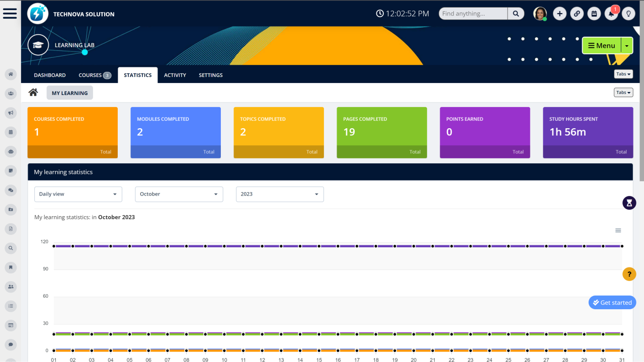
Task: Click inside the Find anything search field
Action: [472, 14]
